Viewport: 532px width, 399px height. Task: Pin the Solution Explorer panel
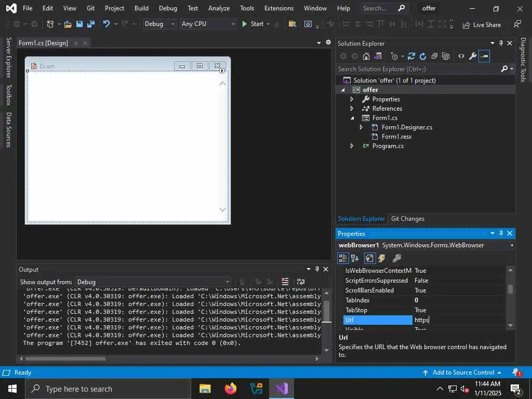(x=501, y=44)
